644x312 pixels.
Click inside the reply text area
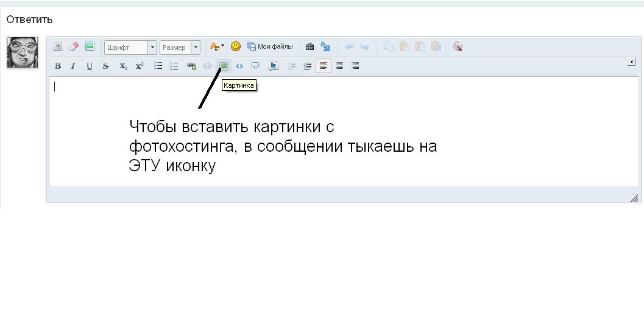pyautogui.click(x=344, y=132)
